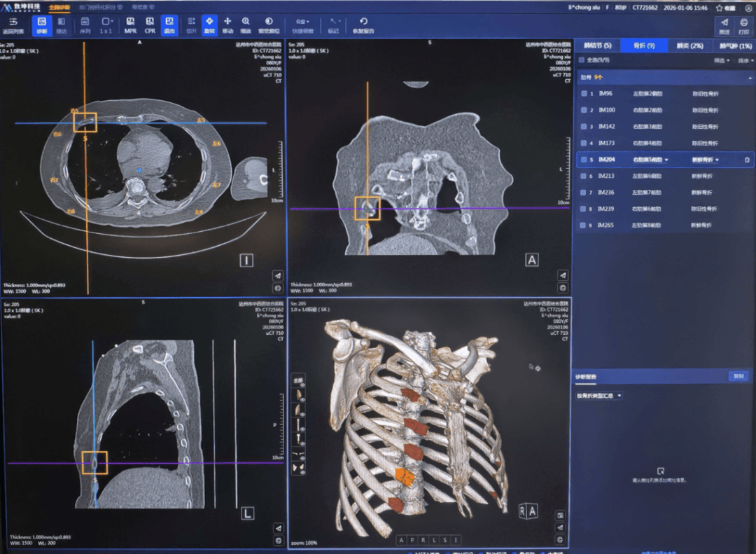The height and width of the screenshot is (554, 756).
Task: Check the box for row 3 IM142
Action: pos(584,127)
